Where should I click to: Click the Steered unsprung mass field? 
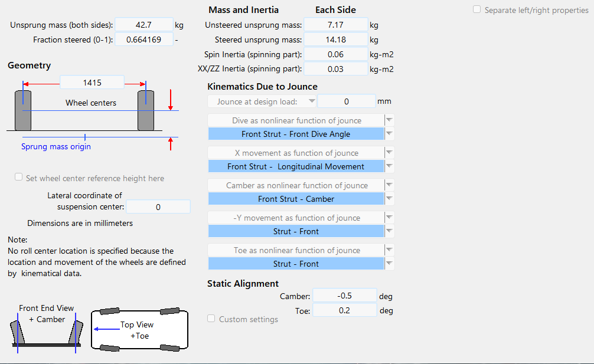pyautogui.click(x=337, y=40)
